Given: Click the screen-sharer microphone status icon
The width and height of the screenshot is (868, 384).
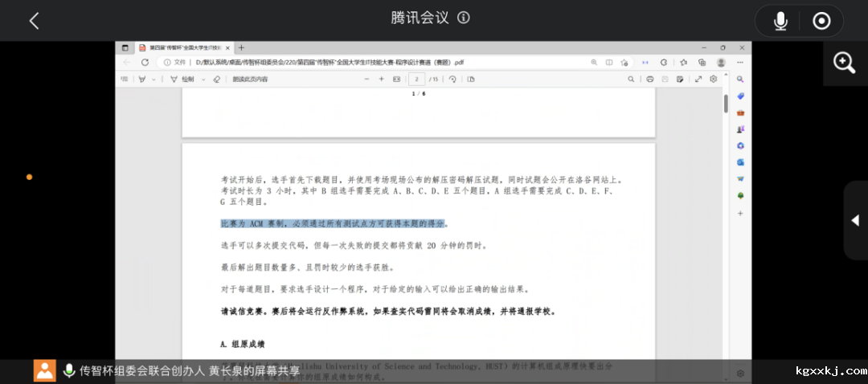Looking at the screenshot, I should 69,370.
